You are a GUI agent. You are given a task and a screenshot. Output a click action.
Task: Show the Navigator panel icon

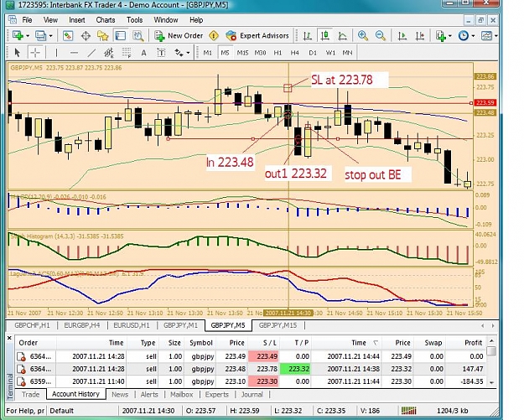click(102, 36)
